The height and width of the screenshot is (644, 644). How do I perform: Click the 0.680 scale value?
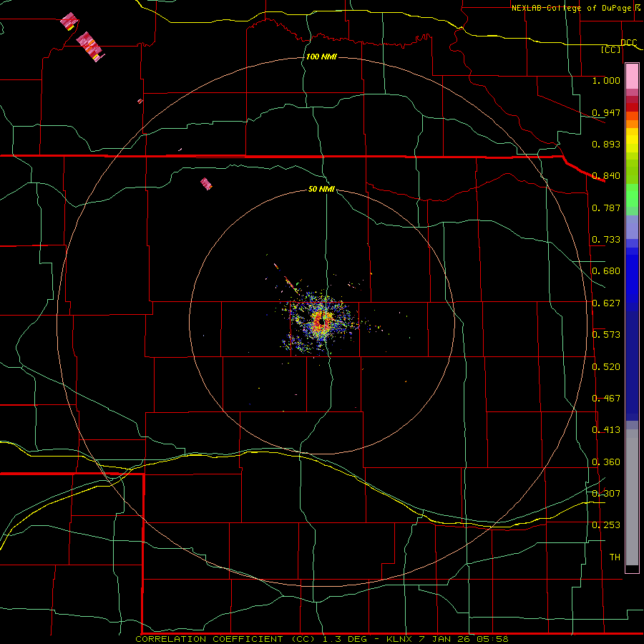(606, 271)
